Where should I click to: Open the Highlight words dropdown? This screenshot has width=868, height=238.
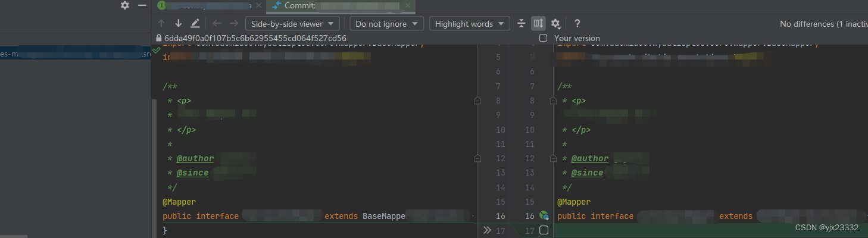point(469,24)
